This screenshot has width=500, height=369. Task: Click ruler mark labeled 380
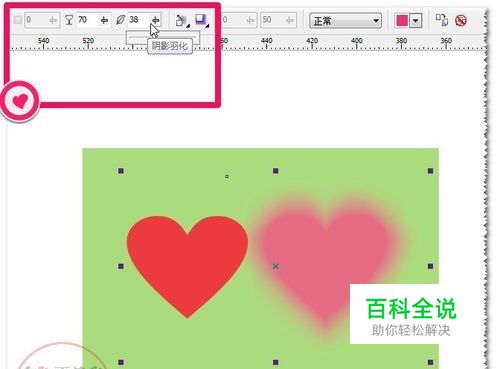tap(401, 41)
